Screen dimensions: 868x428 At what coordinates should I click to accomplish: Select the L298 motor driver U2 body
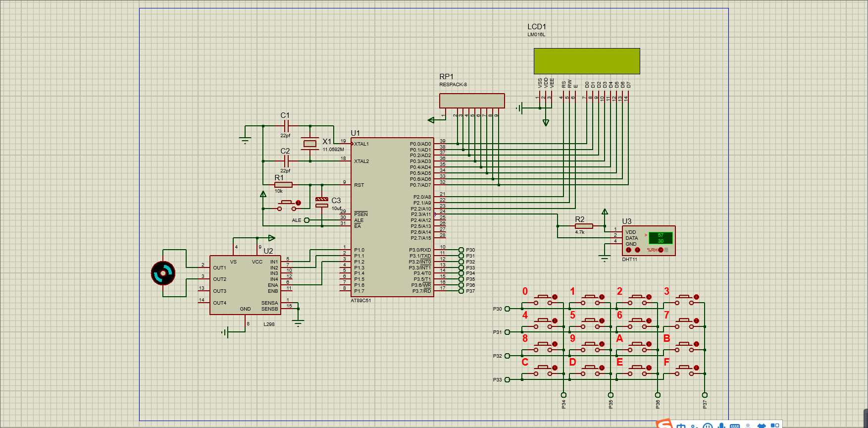pos(245,285)
